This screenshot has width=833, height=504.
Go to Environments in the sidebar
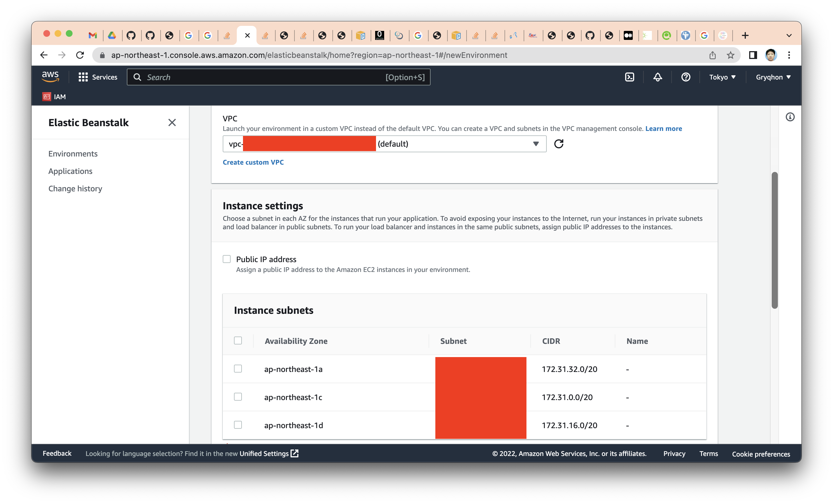point(73,154)
